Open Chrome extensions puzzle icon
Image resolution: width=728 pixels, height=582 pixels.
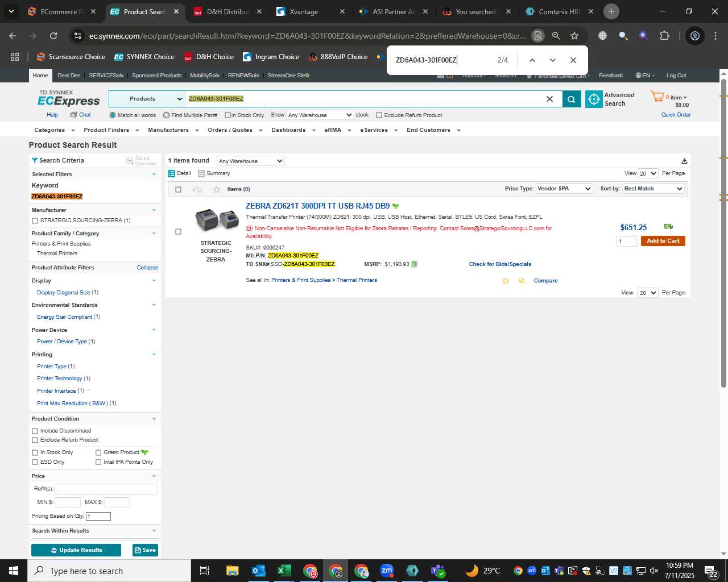pos(664,36)
